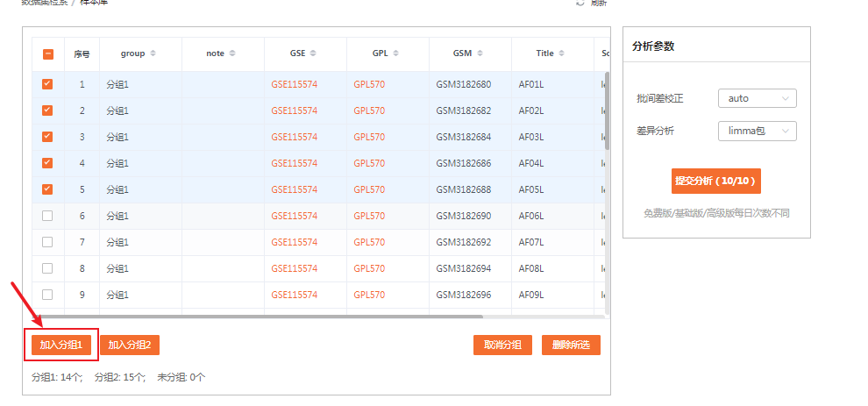The width and height of the screenshot is (868, 406).
Task: Click the 加入分组2 button
Action: [130, 345]
